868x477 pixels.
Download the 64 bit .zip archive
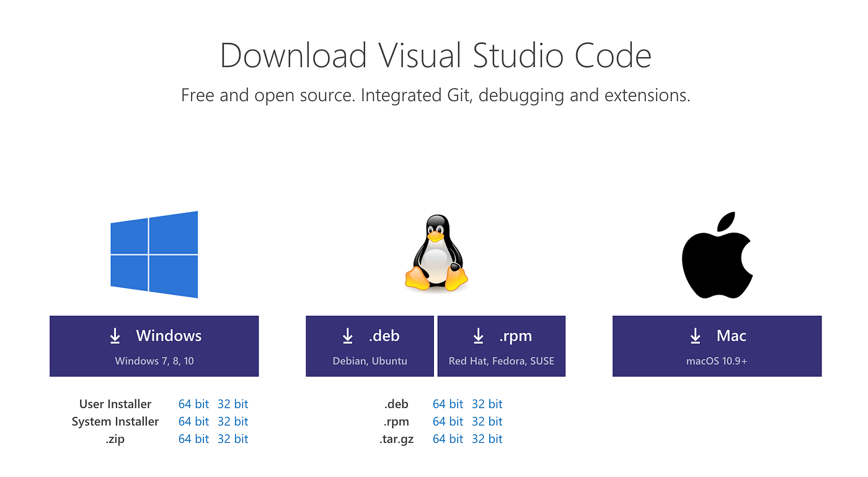(x=194, y=439)
